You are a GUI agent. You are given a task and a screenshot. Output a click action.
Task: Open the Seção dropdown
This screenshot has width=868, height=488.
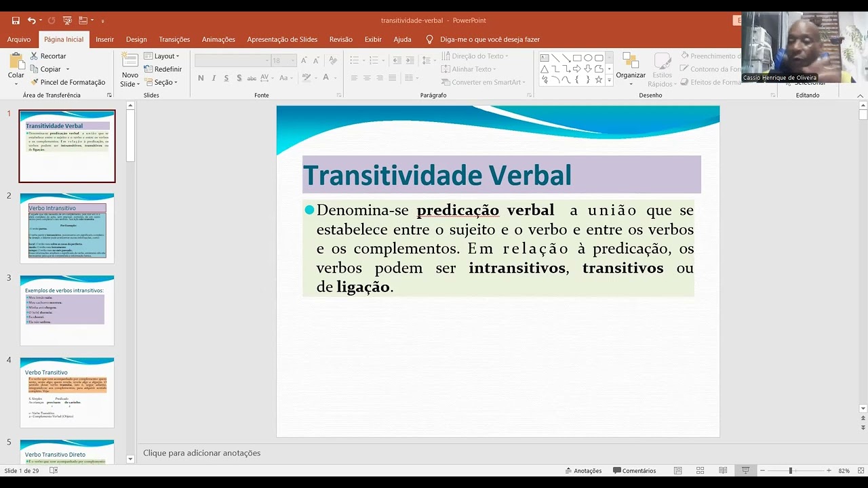pos(161,82)
